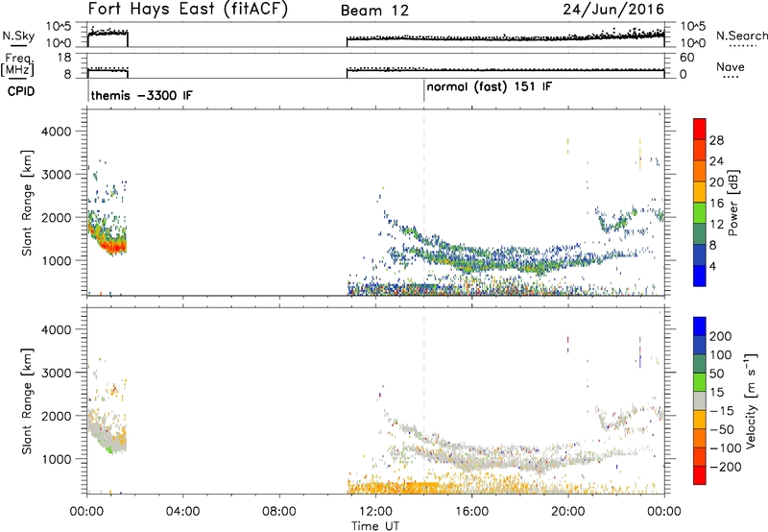Click the '12:00' time tick label
Screen dimensions: 768x532
pyautogui.click(x=375, y=511)
